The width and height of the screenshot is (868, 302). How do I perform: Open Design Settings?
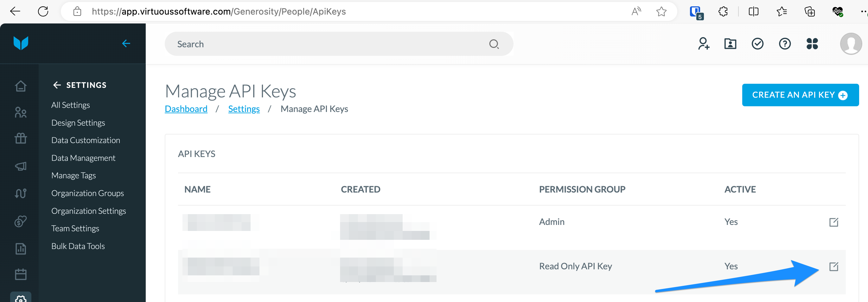click(78, 123)
